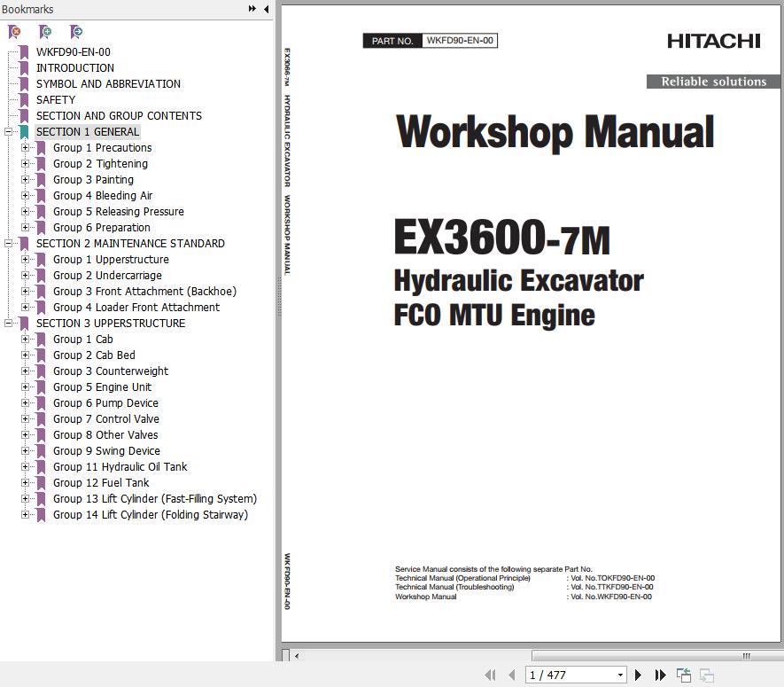
Task: Expand Group 9 Swing Device node
Action: [x=25, y=451]
